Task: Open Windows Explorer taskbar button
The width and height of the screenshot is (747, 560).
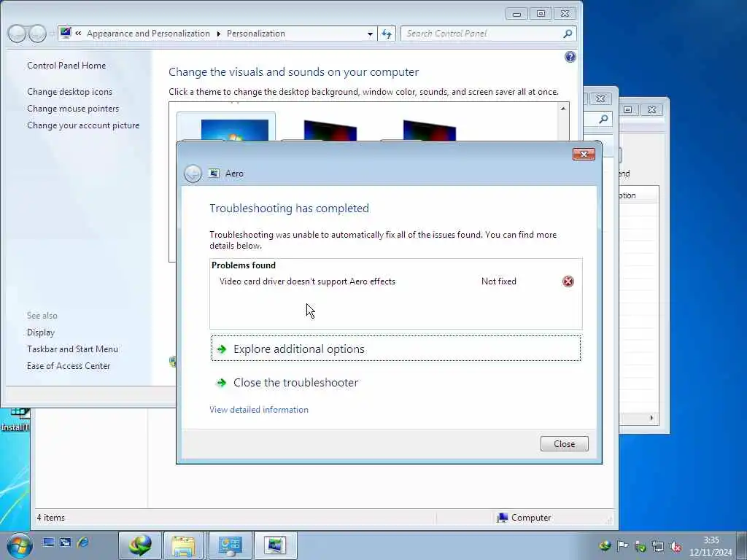Action: click(x=183, y=545)
